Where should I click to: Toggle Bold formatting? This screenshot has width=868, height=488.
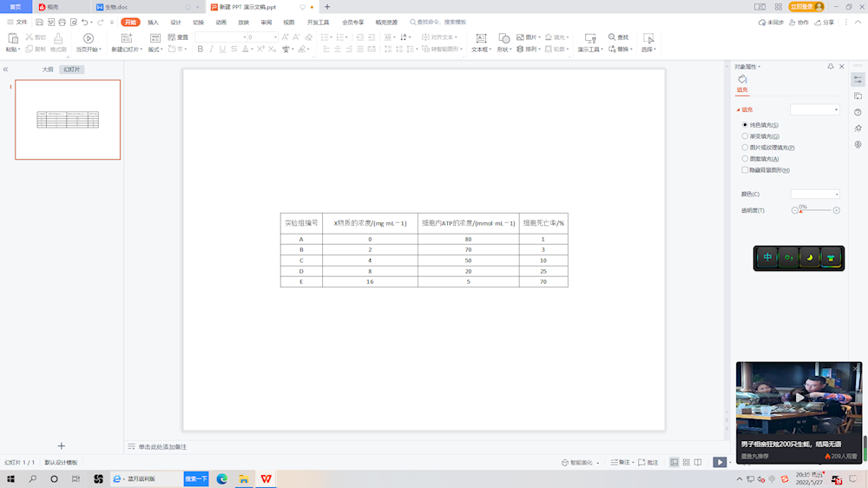coord(201,49)
